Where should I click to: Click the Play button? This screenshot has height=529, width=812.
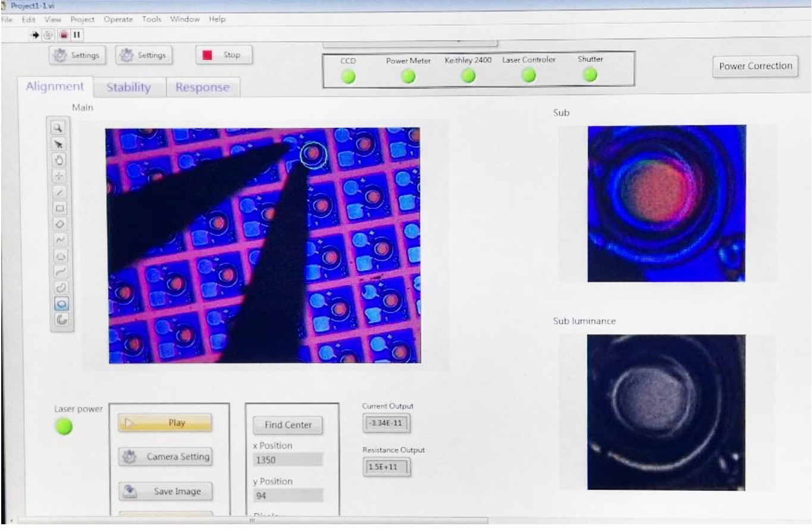click(x=165, y=423)
